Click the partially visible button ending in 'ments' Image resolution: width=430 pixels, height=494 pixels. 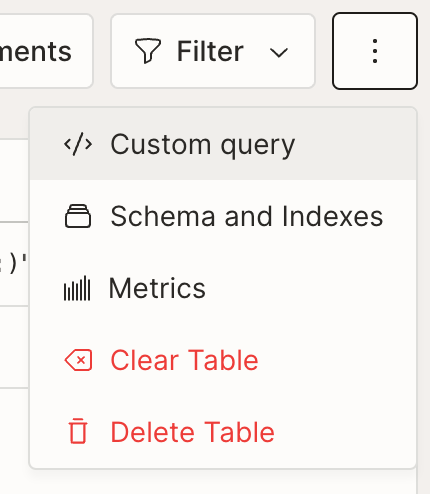click(46, 51)
